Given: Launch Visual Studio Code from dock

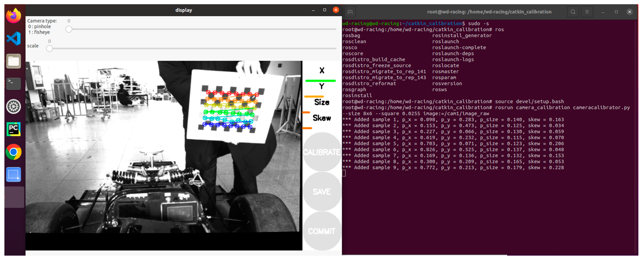Looking at the screenshot, I should tap(14, 38).
